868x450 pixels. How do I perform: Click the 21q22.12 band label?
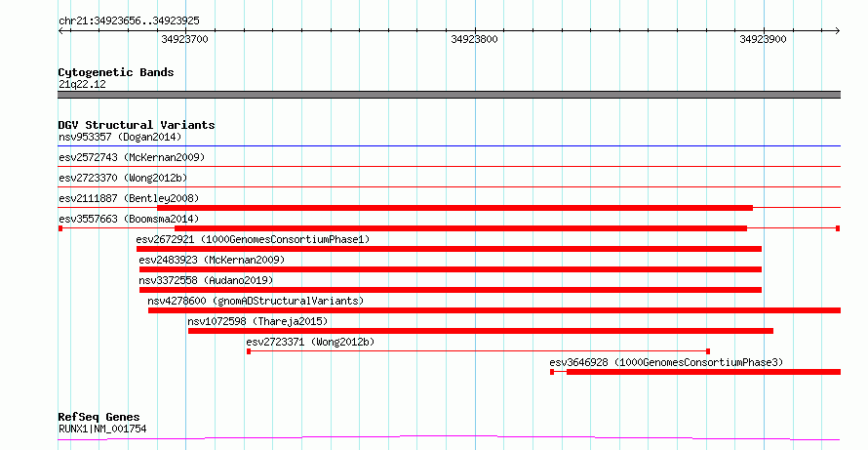pos(82,85)
